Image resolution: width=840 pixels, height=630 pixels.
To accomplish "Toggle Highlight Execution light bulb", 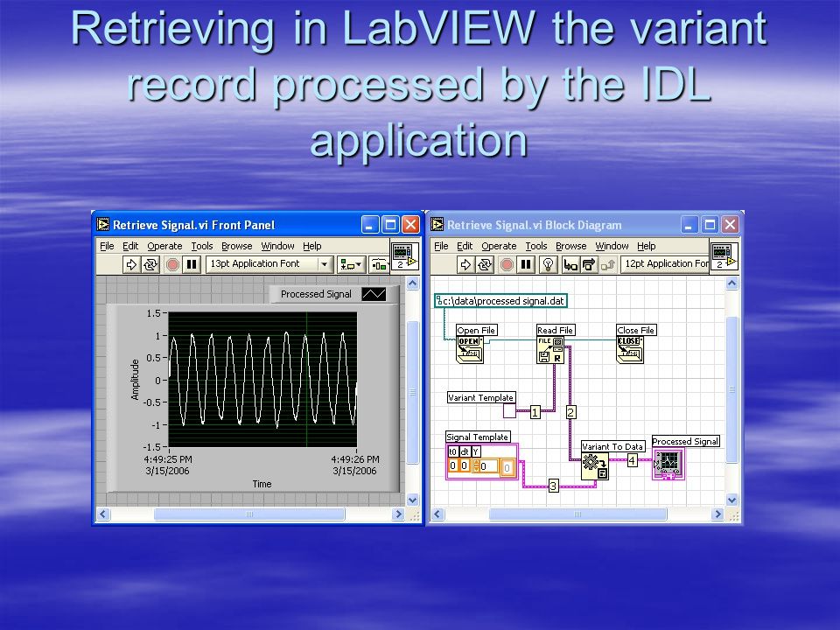I will [548, 264].
